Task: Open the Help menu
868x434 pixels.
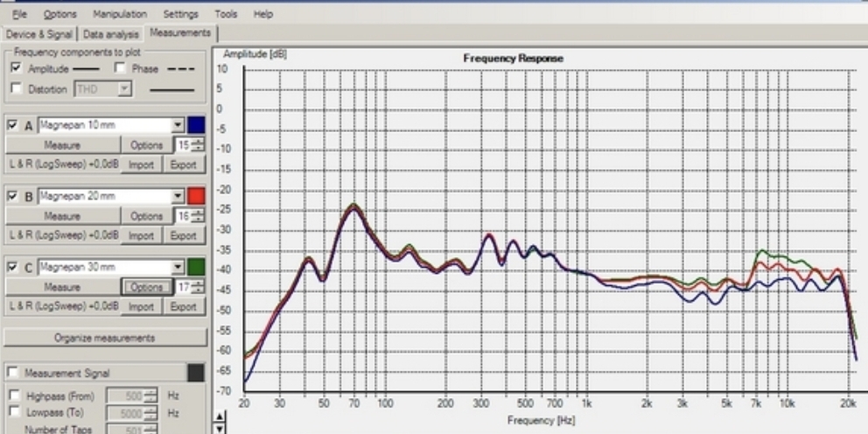Action: (263, 14)
